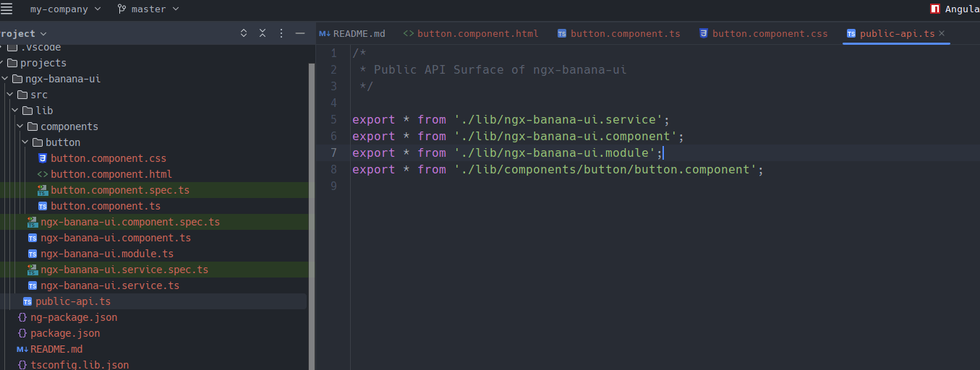
Task: Click the Angular icon in top bar
Action: coord(935,9)
